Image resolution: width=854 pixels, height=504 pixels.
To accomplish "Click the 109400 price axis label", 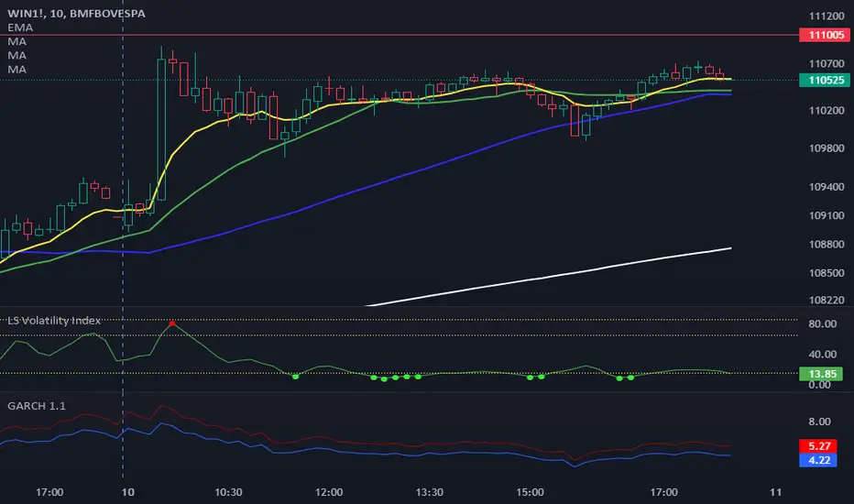I will pyautogui.click(x=826, y=187).
